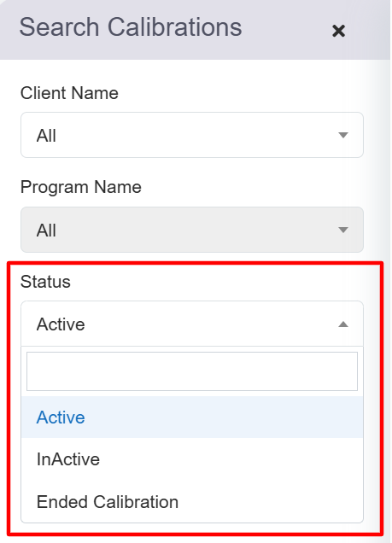Click the All value in Program Name
This screenshot has width=392, height=543.
[x=46, y=231]
